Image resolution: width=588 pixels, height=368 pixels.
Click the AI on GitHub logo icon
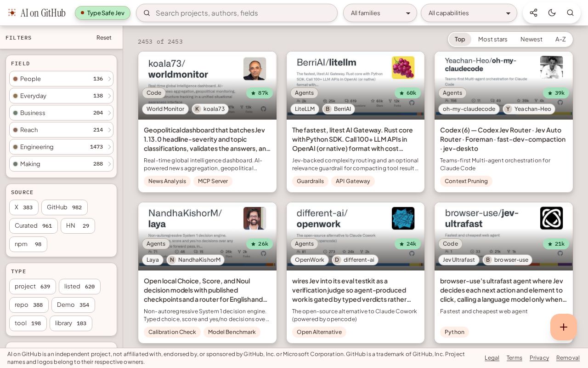pos(12,12)
